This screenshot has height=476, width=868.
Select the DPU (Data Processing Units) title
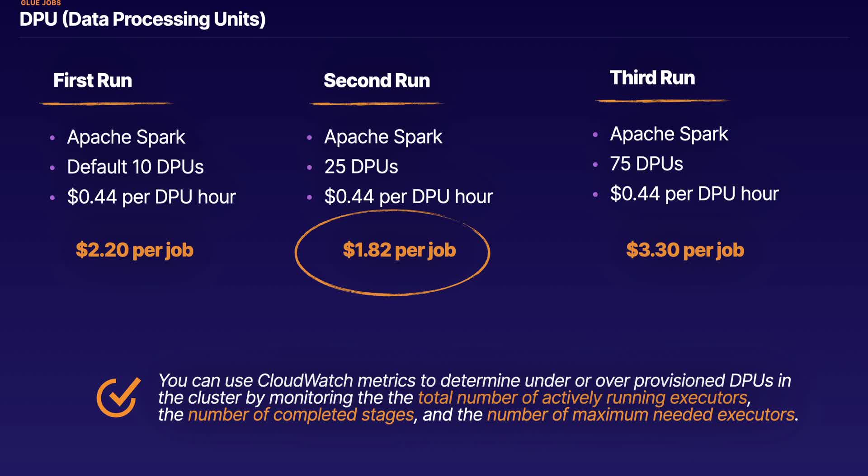(x=142, y=19)
